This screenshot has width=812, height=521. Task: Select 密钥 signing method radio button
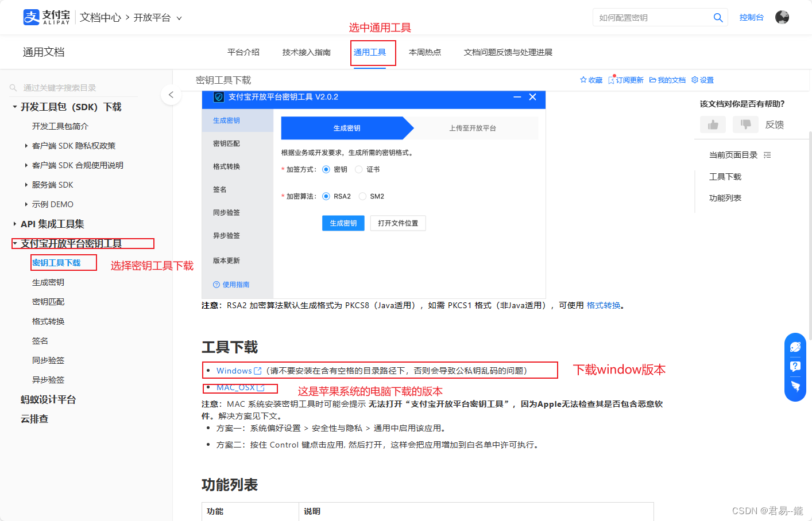[326, 169]
